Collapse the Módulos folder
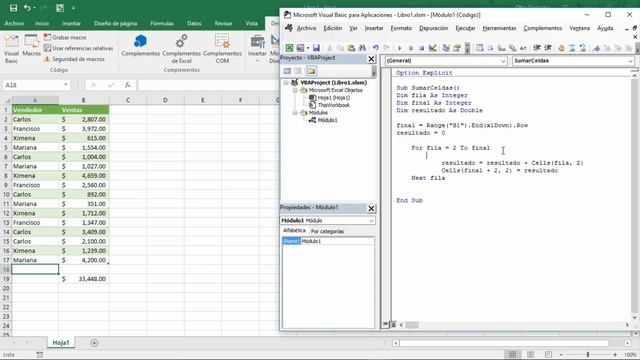The height and width of the screenshot is (360, 640). [x=295, y=113]
